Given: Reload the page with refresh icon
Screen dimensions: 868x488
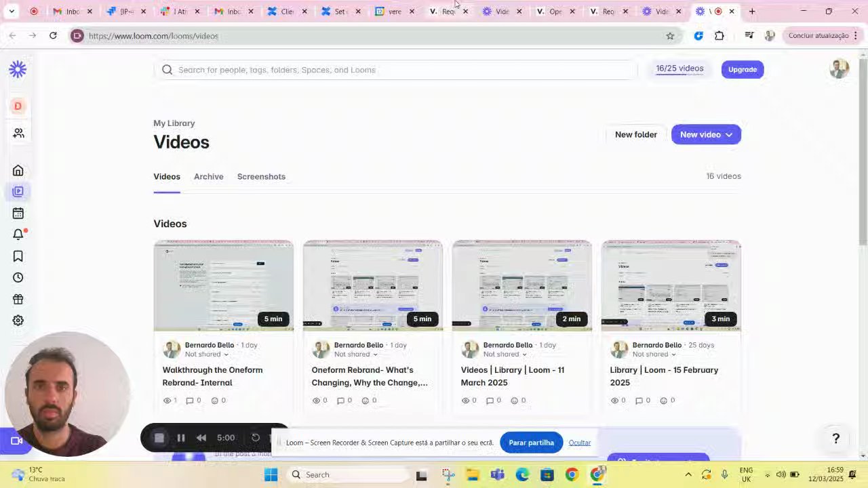Looking at the screenshot, I should pos(53,35).
